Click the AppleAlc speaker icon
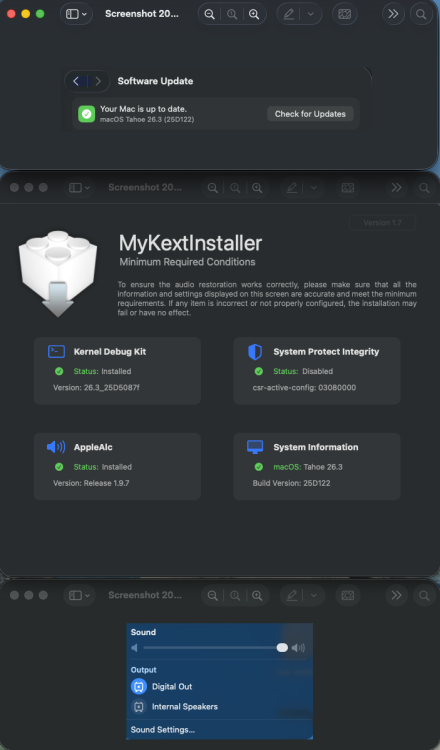Viewport: 440px width, 750px height. (56, 447)
